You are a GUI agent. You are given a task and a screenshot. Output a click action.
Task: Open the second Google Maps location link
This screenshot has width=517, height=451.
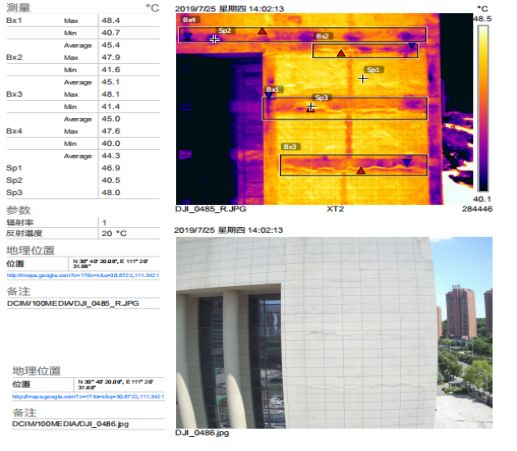click(x=88, y=397)
